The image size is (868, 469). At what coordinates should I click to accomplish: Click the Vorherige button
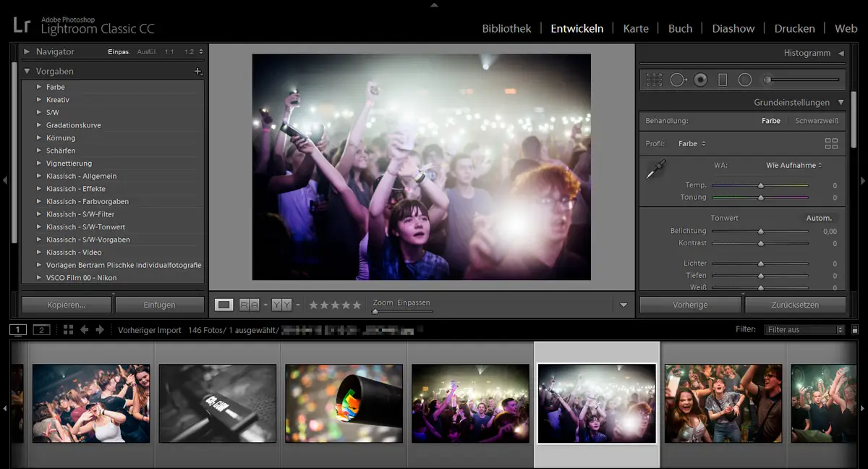[x=690, y=305]
